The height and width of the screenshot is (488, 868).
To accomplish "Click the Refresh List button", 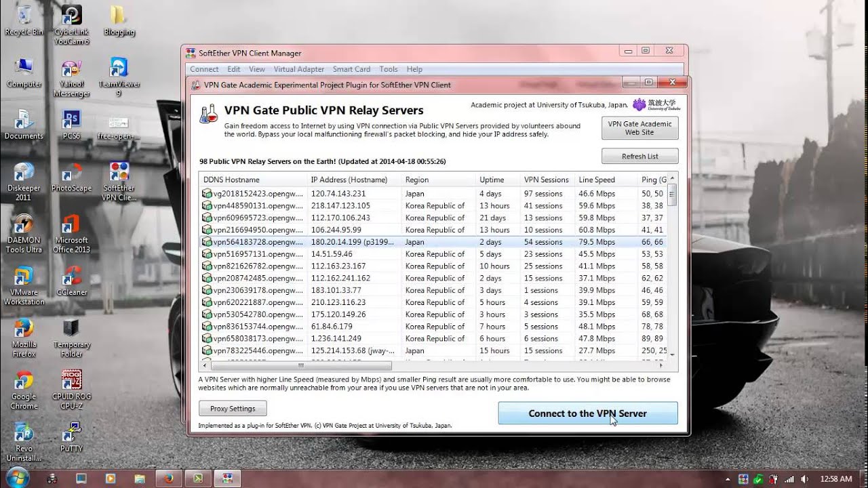I will click(x=639, y=156).
